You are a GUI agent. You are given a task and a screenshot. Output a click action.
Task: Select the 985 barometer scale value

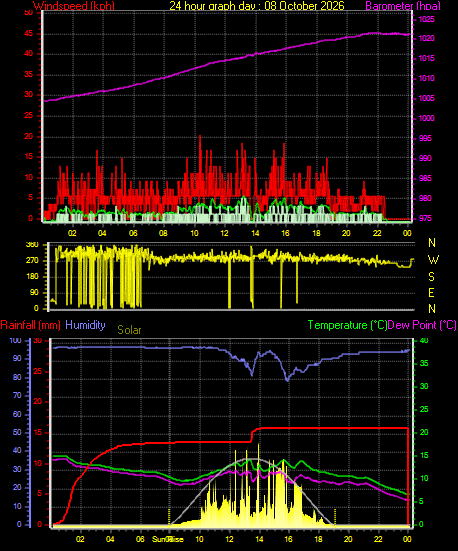(425, 179)
